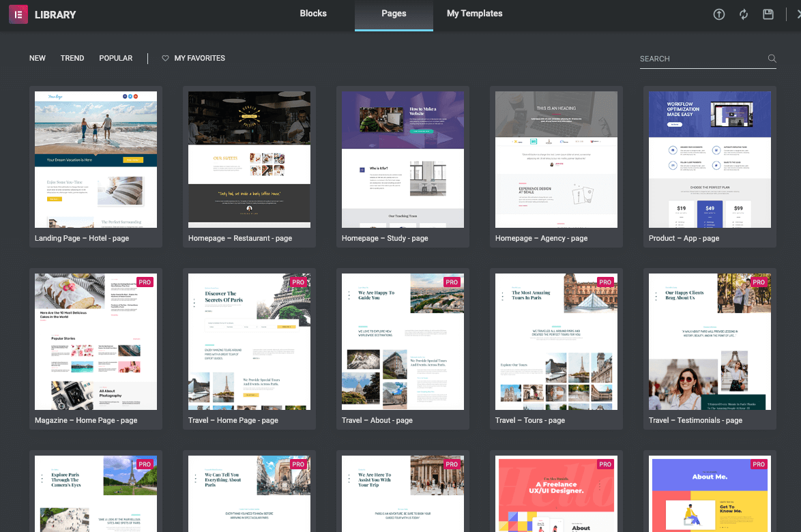Select the Homepage Restaurant template thumbnail
Image resolution: width=801 pixels, height=532 pixels.
point(249,160)
